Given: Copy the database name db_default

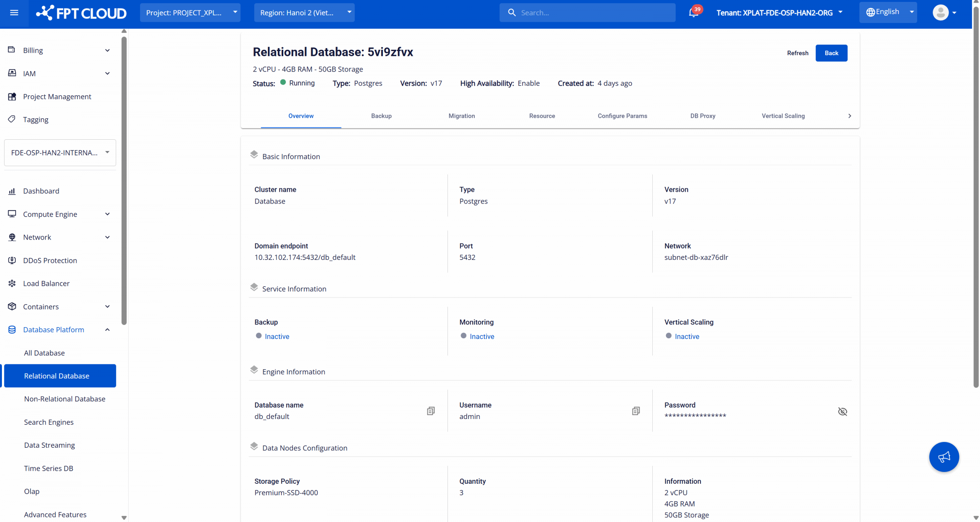Looking at the screenshot, I should (x=431, y=411).
